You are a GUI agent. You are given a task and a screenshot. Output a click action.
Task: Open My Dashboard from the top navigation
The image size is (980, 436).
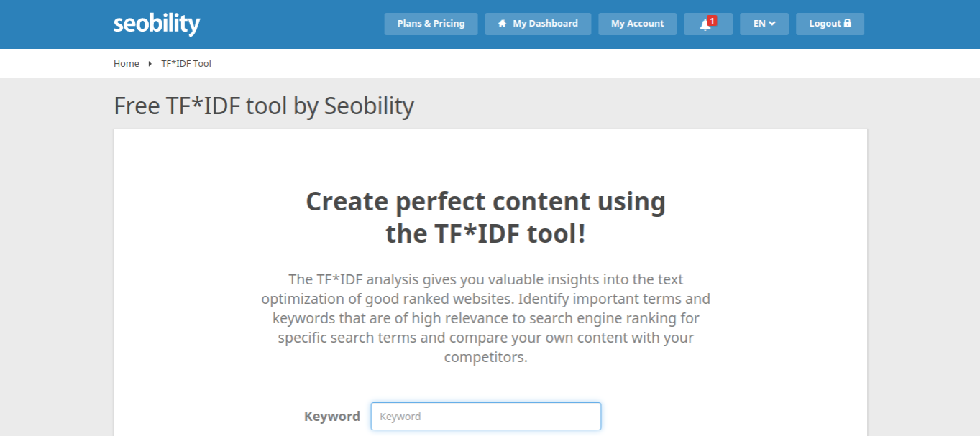(538, 24)
